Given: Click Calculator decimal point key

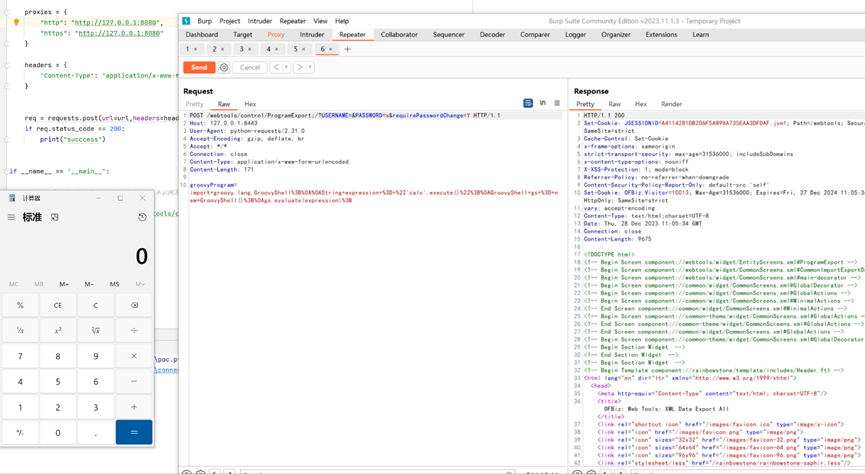Looking at the screenshot, I should pos(95,433).
